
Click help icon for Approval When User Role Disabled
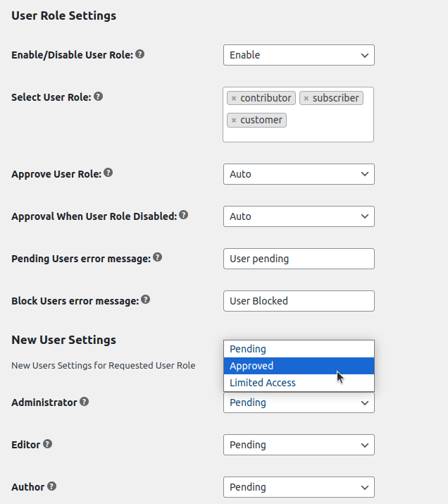point(184,215)
